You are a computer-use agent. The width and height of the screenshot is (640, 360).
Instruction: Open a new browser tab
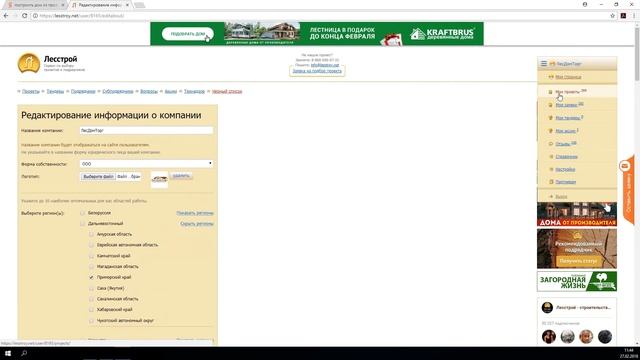pyautogui.click(x=140, y=5)
